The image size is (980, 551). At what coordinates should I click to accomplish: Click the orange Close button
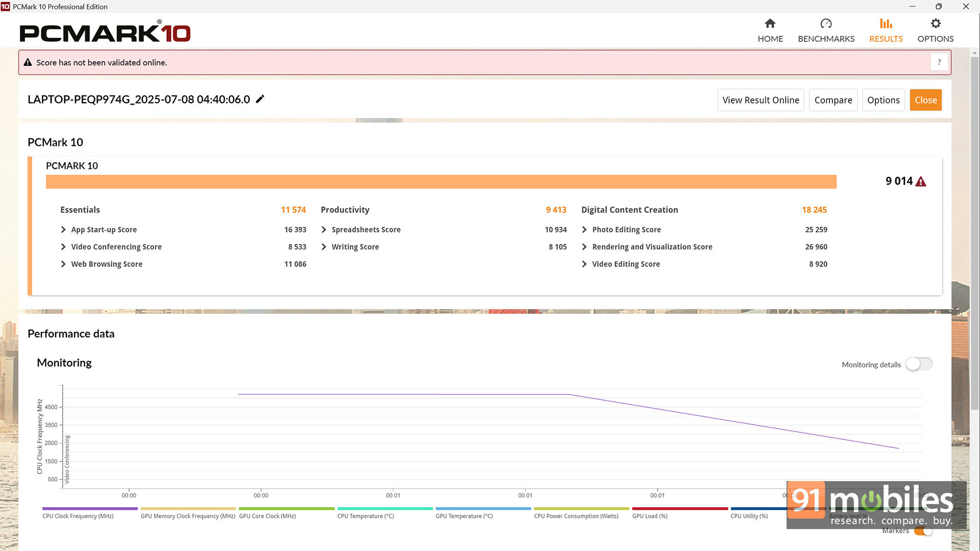tap(925, 100)
